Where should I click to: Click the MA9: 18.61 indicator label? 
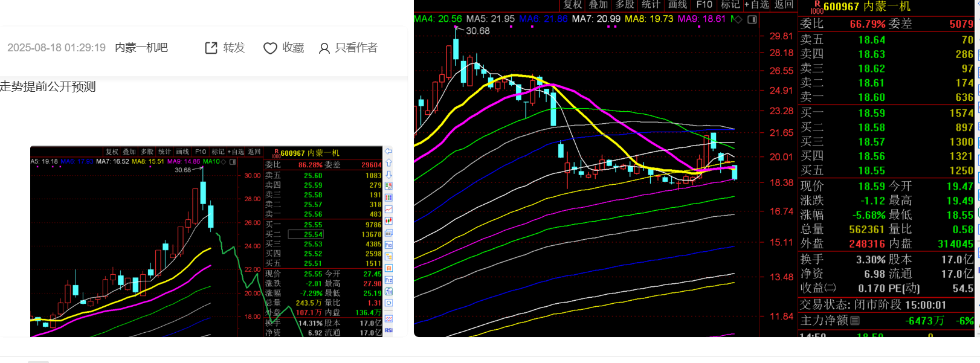pos(701,19)
